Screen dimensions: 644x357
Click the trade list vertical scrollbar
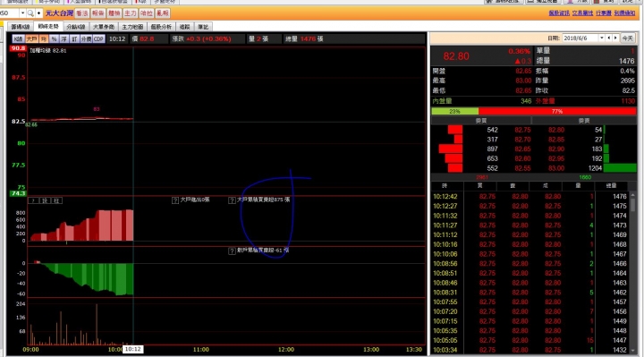[x=633, y=272]
